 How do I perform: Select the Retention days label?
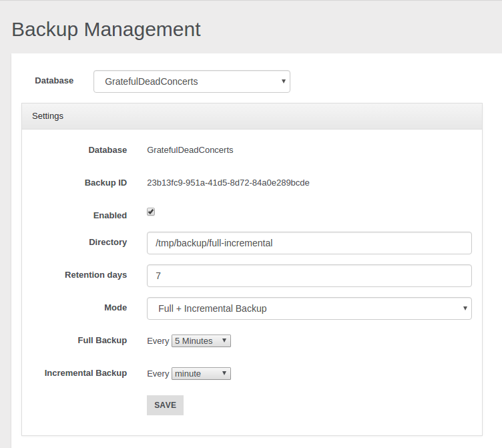click(95, 274)
